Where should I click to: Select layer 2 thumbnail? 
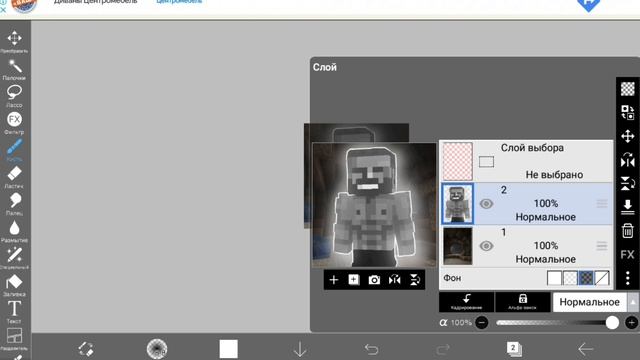[458, 204]
